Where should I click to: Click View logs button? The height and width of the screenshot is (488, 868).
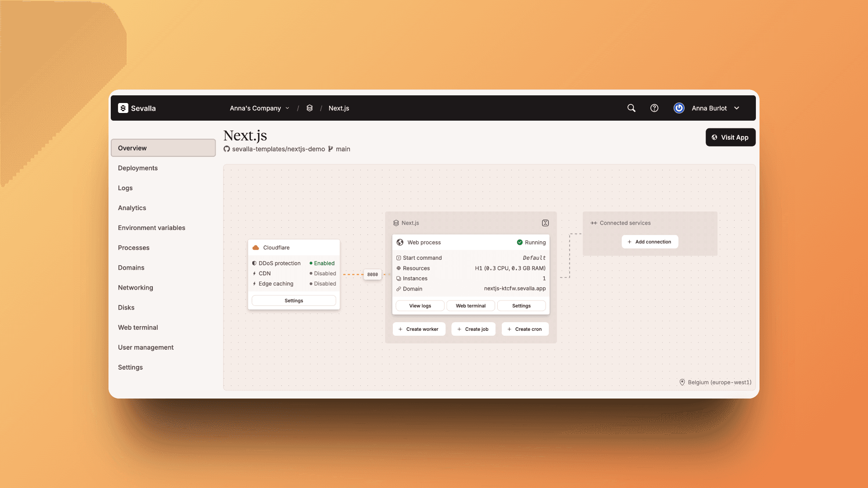420,306
